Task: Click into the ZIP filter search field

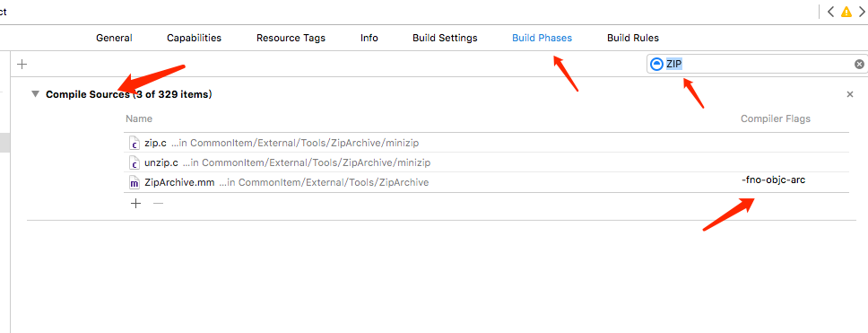Action: point(756,65)
